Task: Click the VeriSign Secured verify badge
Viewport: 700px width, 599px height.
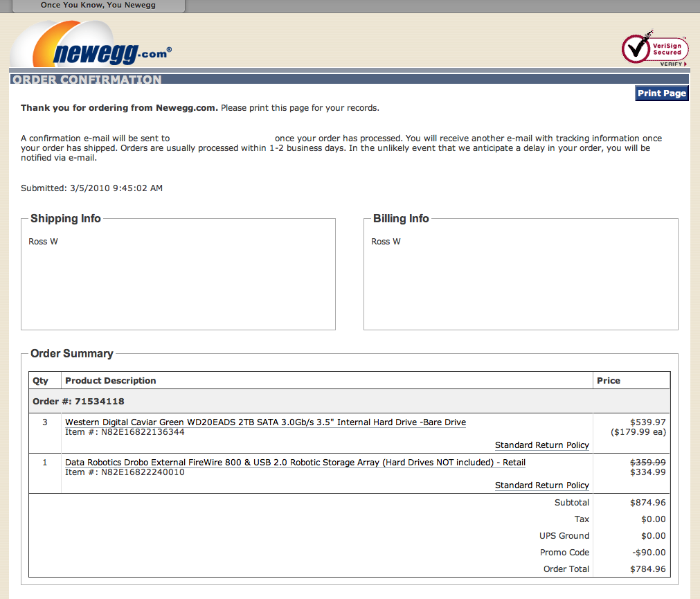Action: [655, 49]
